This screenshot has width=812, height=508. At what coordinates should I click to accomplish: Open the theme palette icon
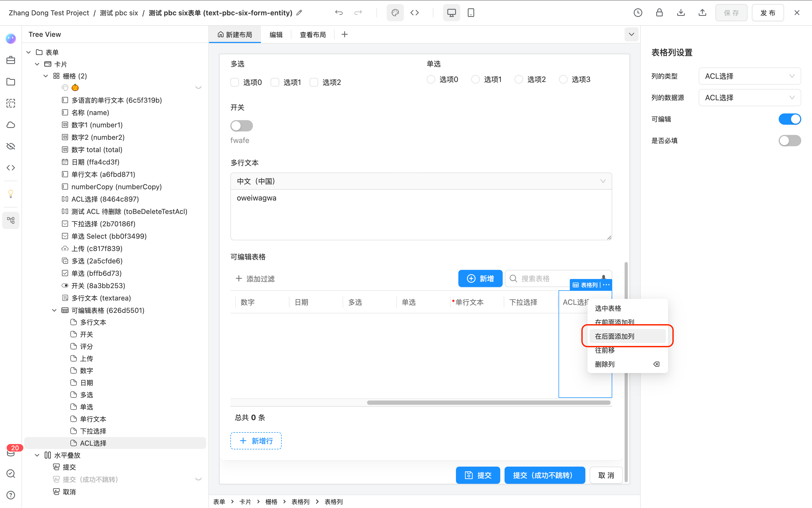click(395, 13)
